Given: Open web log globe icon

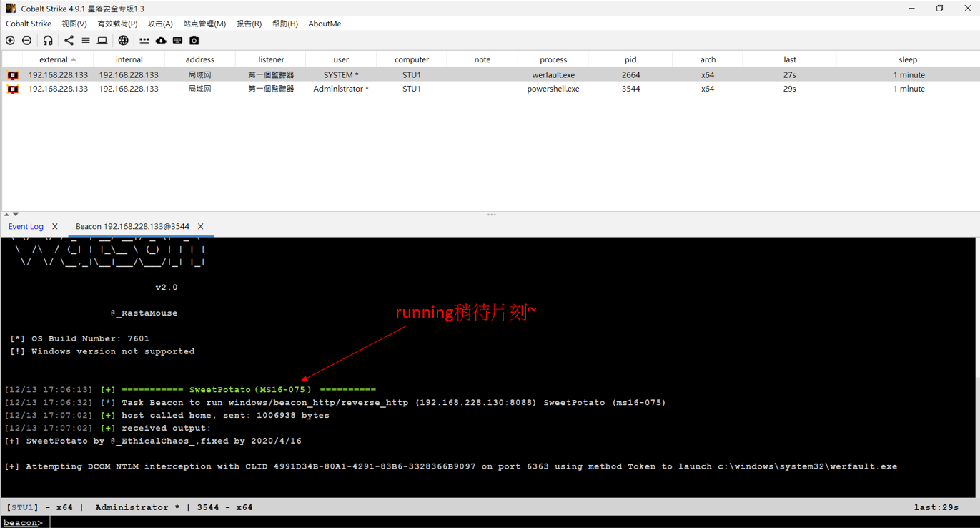Looking at the screenshot, I should pos(124,41).
